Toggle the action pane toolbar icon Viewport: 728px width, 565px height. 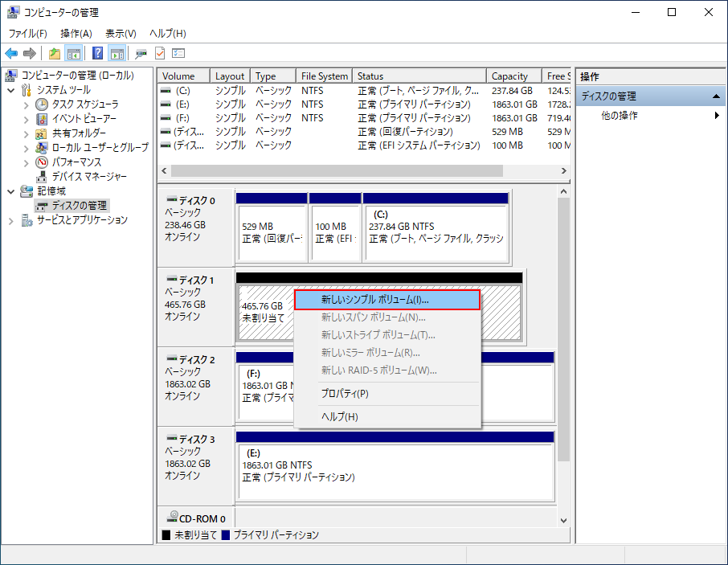click(117, 54)
